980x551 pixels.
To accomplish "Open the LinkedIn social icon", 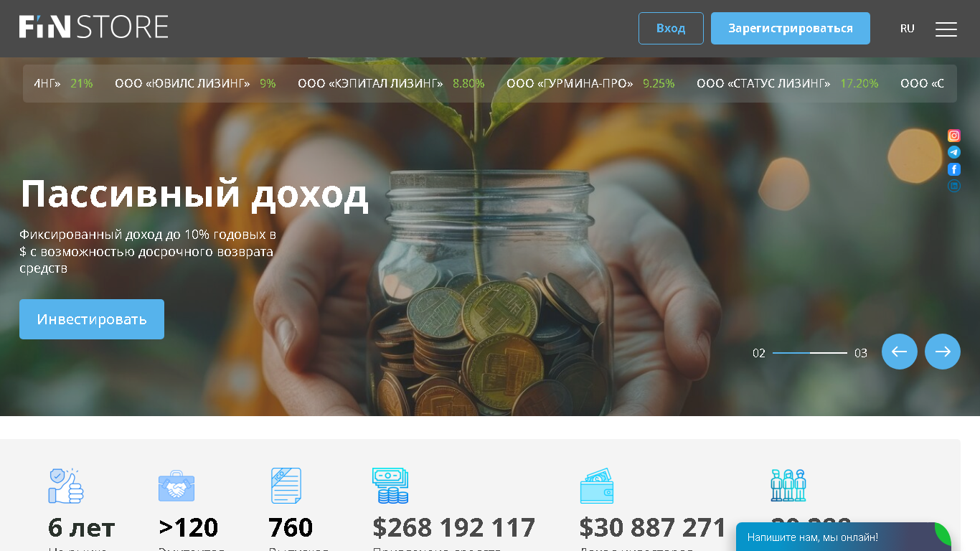I will pos(954,186).
